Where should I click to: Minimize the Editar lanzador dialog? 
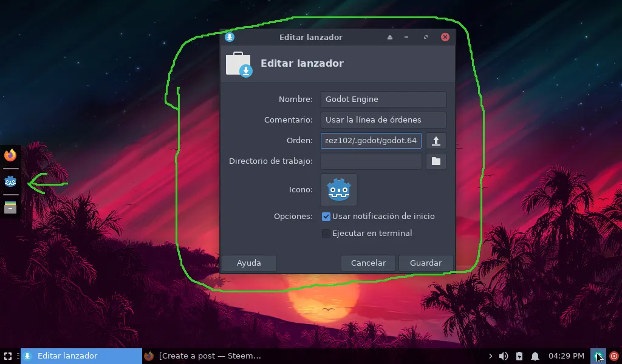pos(406,37)
